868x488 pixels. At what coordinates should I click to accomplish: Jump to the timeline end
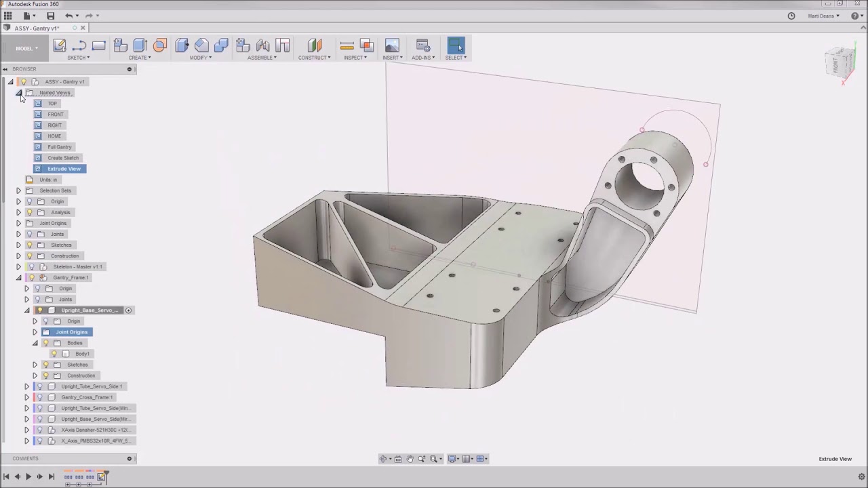click(x=51, y=476)
